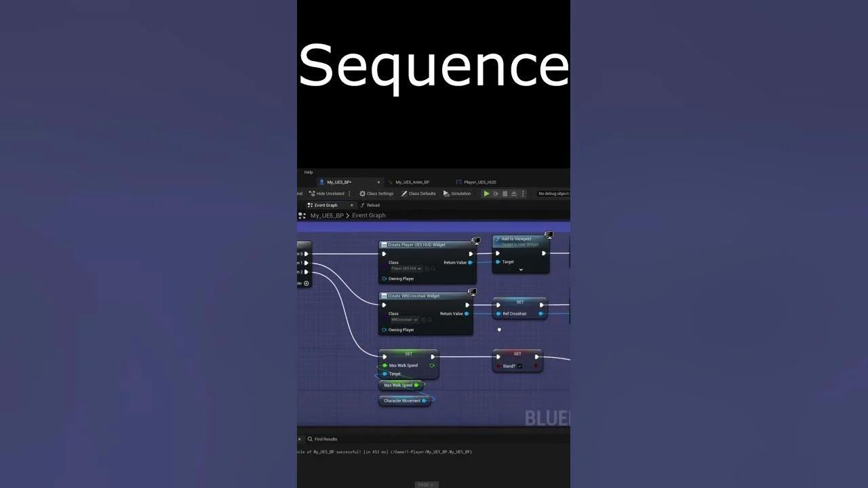The image size is (868, 488).
Task: Switch to the Player_UE5_HUD tab
Action: pos(478,182)
